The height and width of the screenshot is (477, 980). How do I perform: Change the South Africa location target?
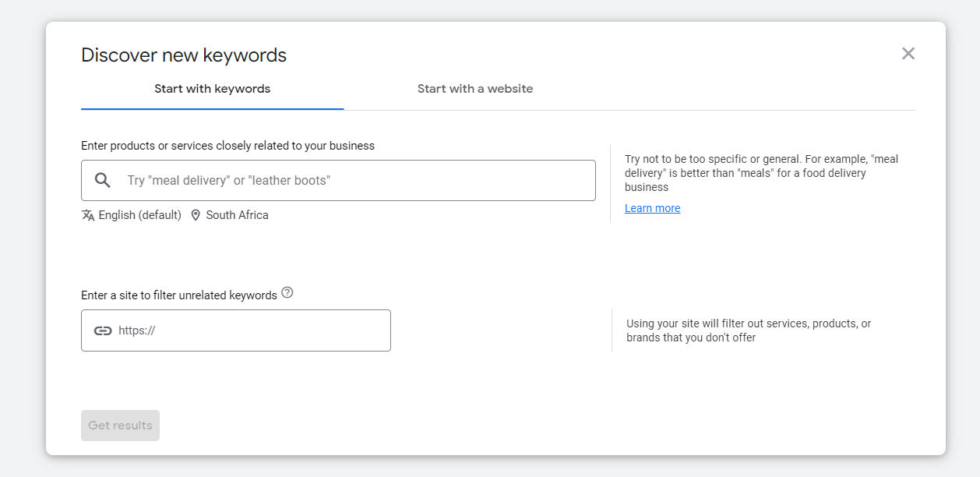click(x=237, y=215)
